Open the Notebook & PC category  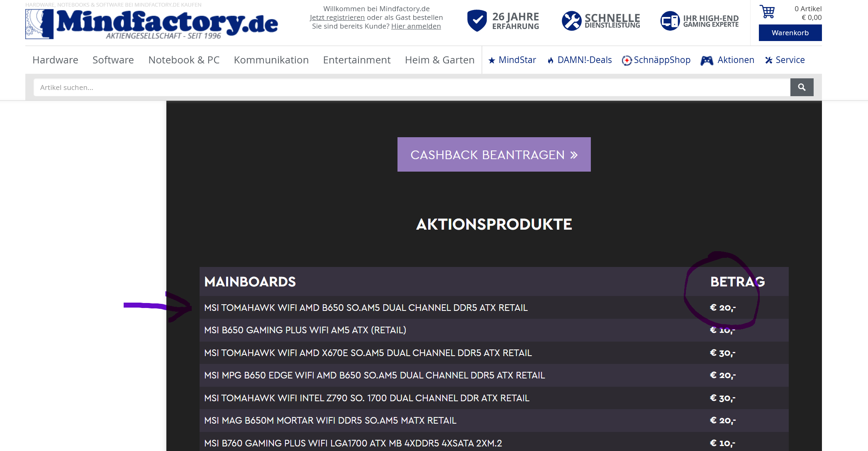pyautogui.click(x=184, y=60)
